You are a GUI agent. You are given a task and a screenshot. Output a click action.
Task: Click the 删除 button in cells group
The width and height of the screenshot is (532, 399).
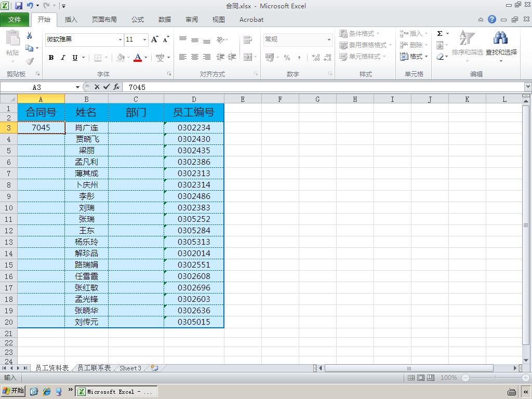[x=414, y=45]
